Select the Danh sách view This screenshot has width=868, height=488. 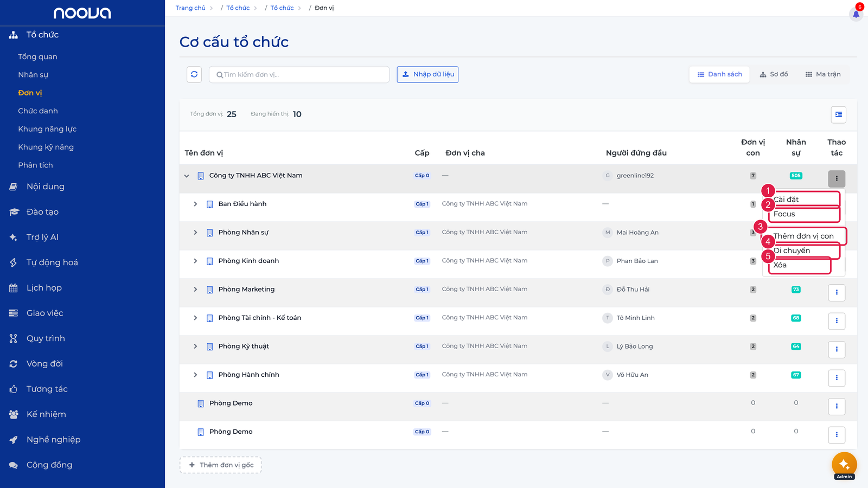point(719,74)
